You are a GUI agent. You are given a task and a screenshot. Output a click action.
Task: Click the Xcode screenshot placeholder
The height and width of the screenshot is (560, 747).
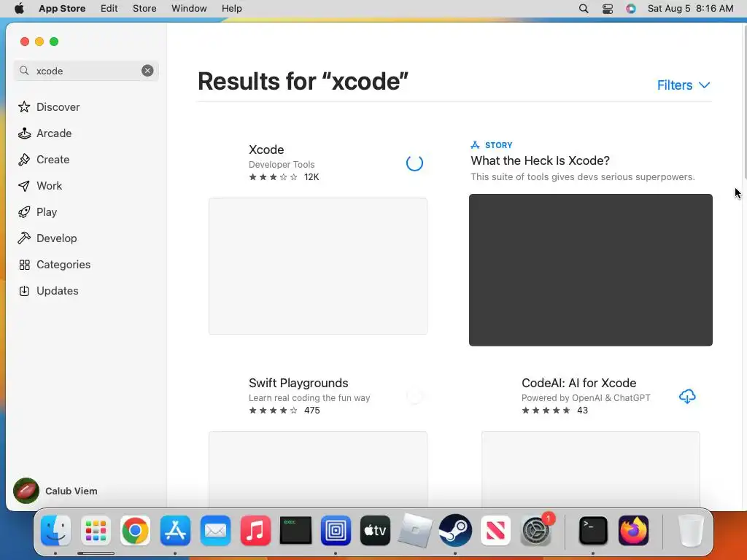(318, 266)
